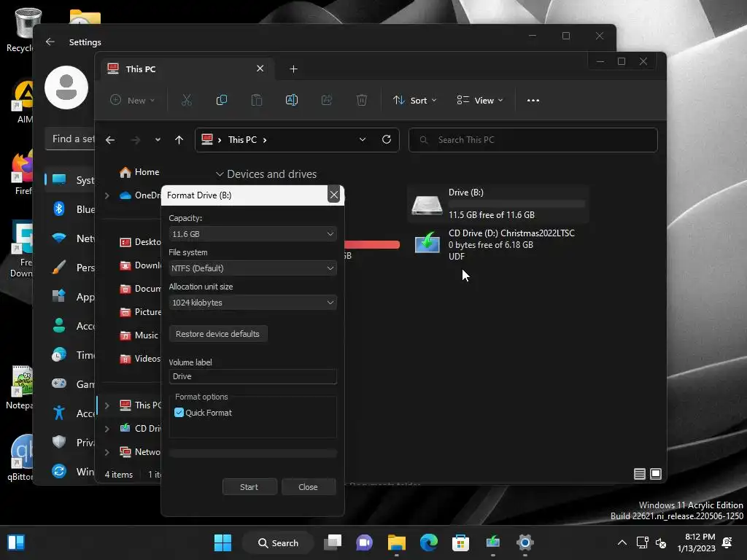Open the File system NTFS dropdown
This screenshot has width=747, height=560.
coord(253,268)
